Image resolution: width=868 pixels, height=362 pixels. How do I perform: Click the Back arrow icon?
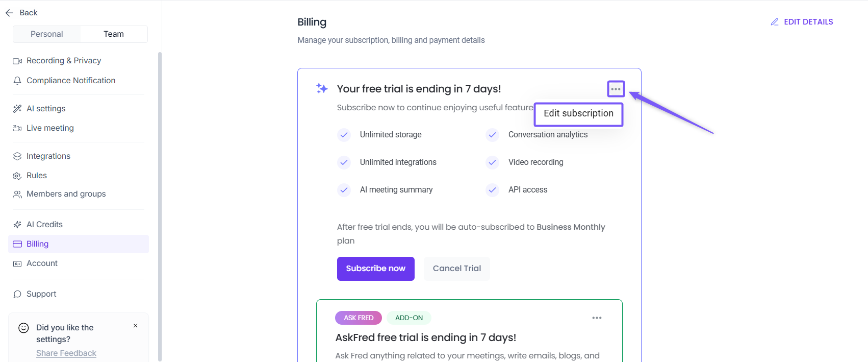[9, 13]
